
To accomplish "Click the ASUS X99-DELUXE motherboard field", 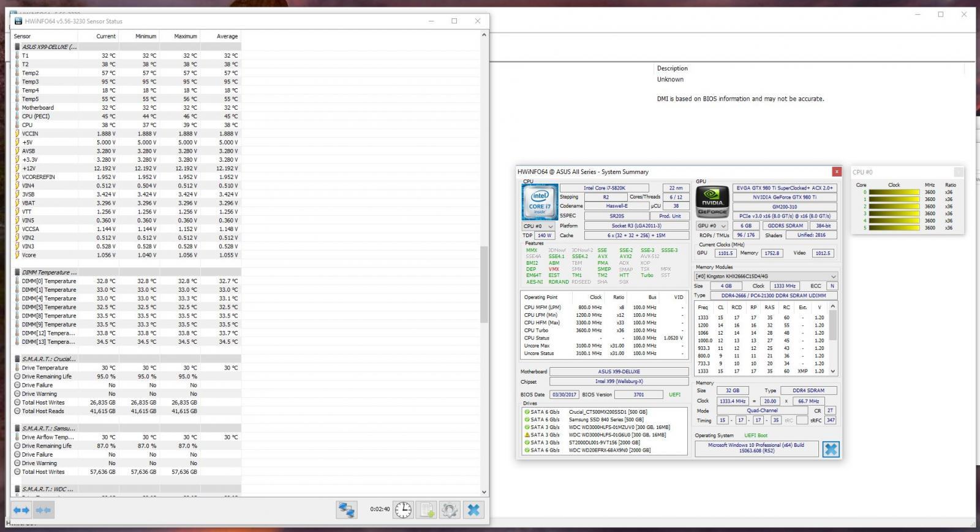I will (619, 371).
